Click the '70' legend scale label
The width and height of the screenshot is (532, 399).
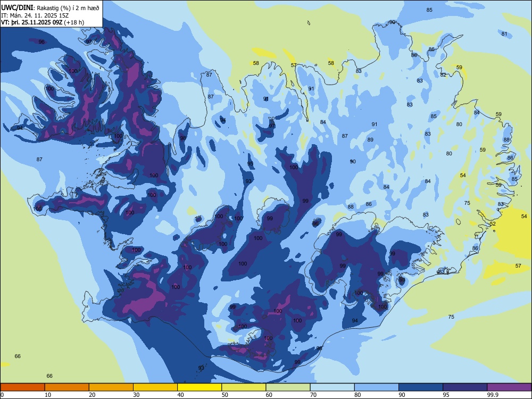point(313,395)
